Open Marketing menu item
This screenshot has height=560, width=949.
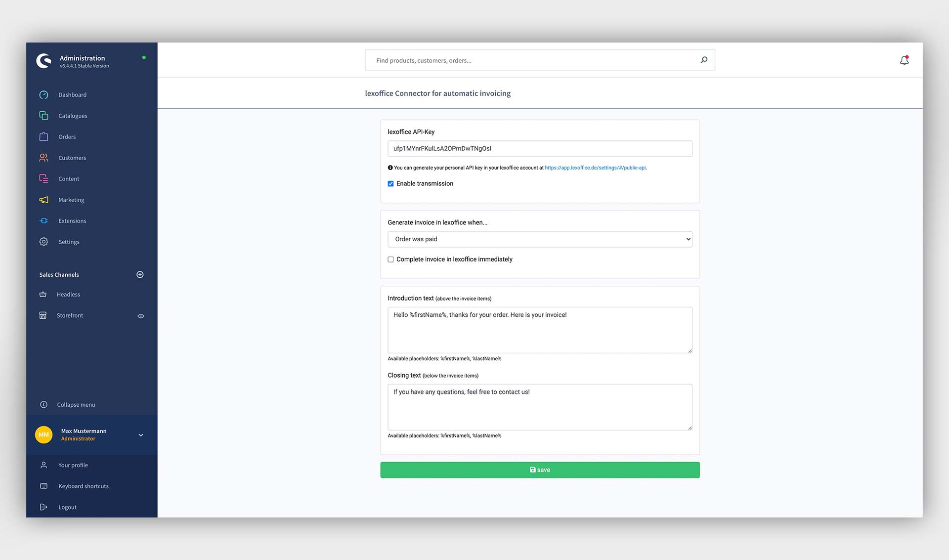click(x=71, y=200)
